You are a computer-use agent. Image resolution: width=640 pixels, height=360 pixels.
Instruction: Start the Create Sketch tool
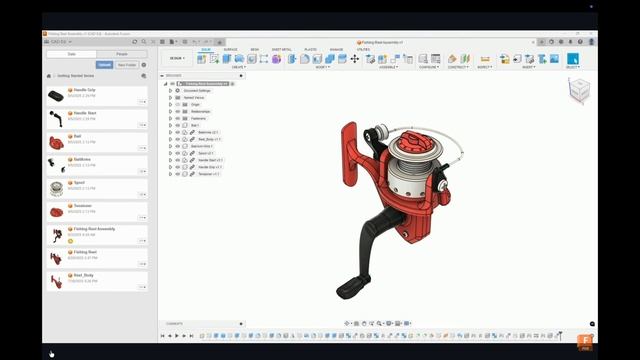pyautogui.click(x=214, y=59)
